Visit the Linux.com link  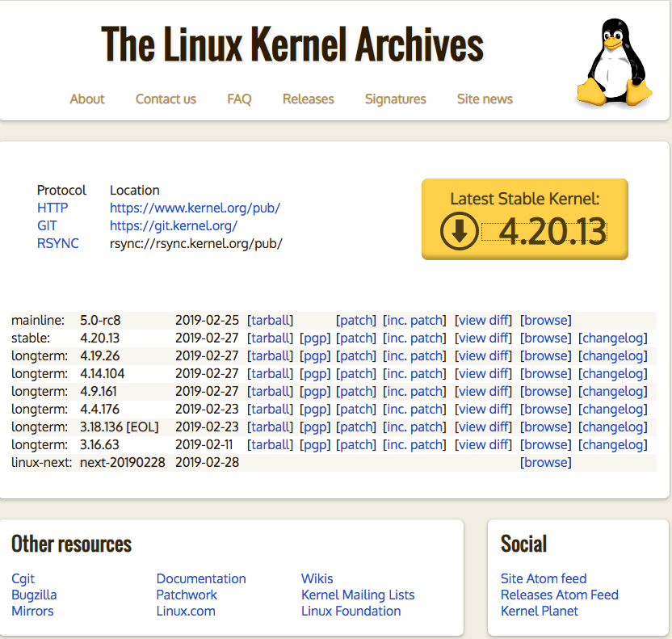coord(186,612)
